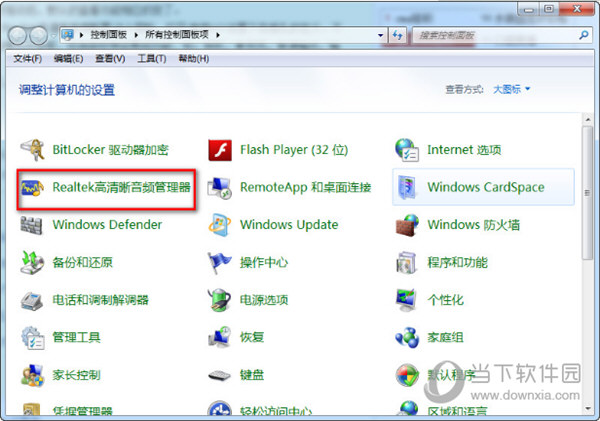Click the 查看方式: label
This screenshot has width=600, height=421.
pos(465,90)
